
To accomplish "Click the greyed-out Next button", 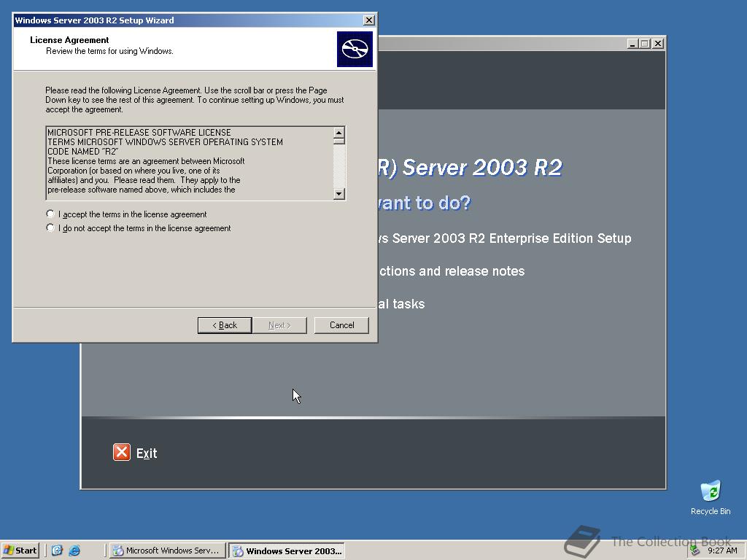I will [279, 325].
